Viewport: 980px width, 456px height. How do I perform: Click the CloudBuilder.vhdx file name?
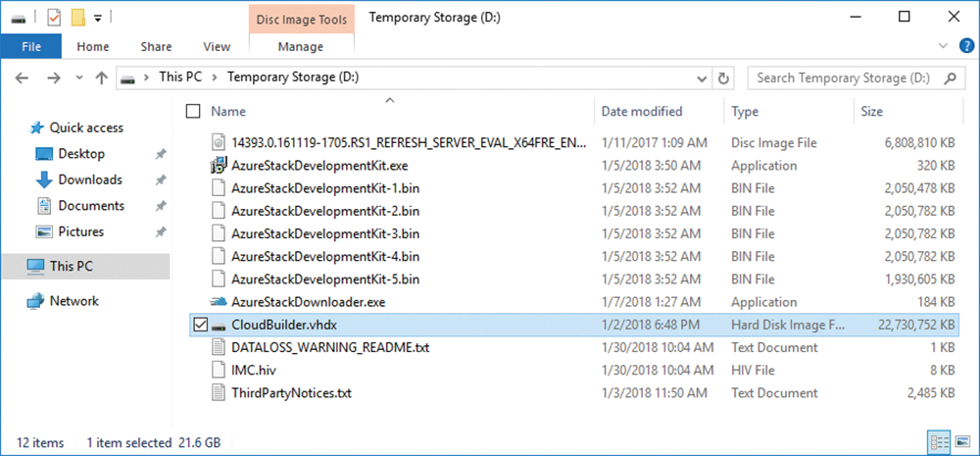click(x=284, y=325)
